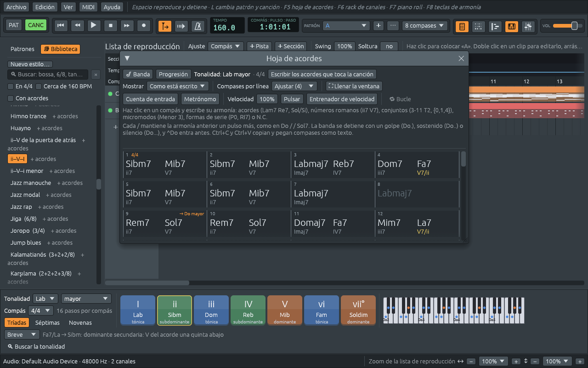Open the Mostrar 'Como está escrito' dropdown
588x368 pixels.
tap(178, 86)
